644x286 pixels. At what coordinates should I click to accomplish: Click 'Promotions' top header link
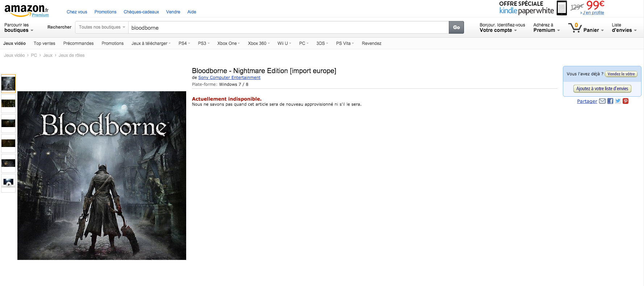pos(105,12)
